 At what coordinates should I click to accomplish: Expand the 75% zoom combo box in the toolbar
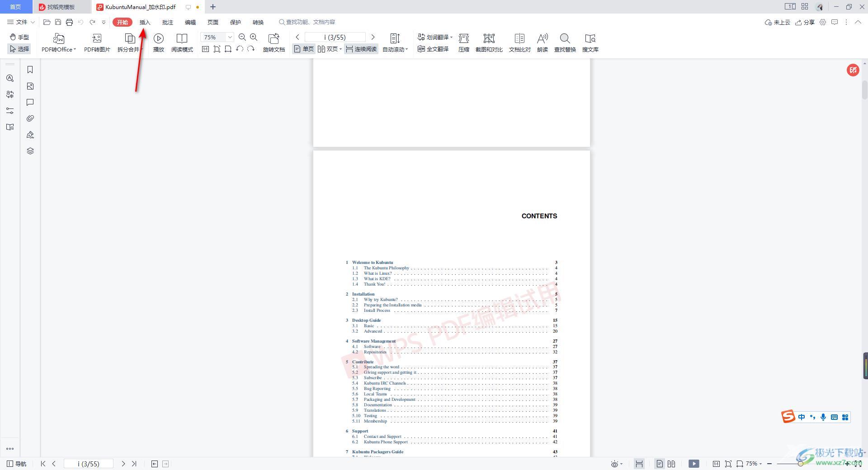pos(230,37)
